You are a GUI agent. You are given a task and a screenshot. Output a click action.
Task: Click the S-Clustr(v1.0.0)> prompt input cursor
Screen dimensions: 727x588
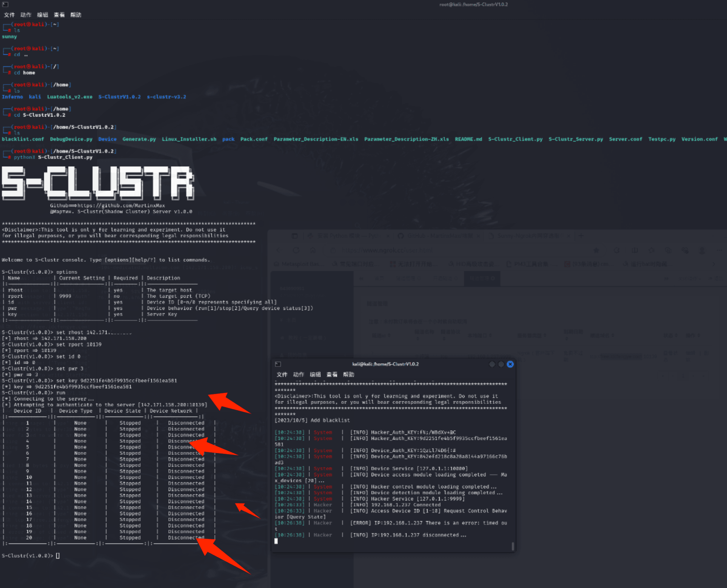click(x=58, y=556)
